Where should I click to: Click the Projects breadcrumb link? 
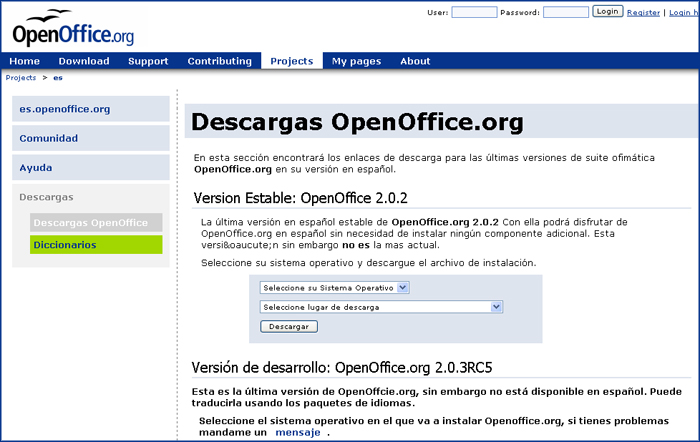[21, 77]
